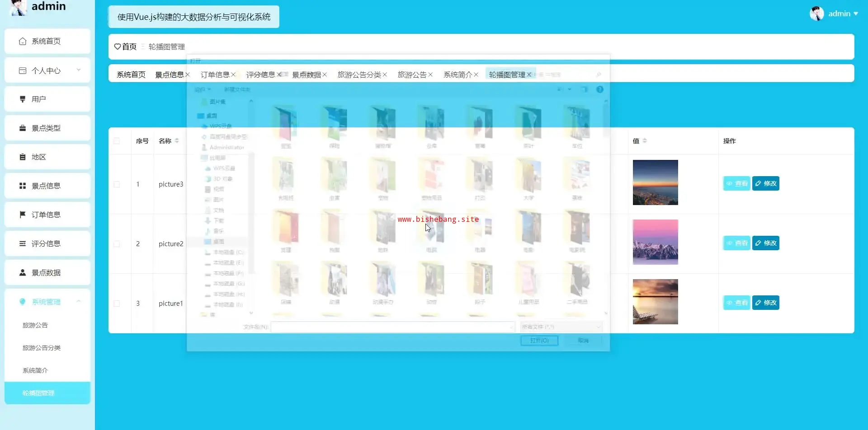Tick the checkbox for row picture2
Viewport: 868px width, 430px height.
click(117, 244)
